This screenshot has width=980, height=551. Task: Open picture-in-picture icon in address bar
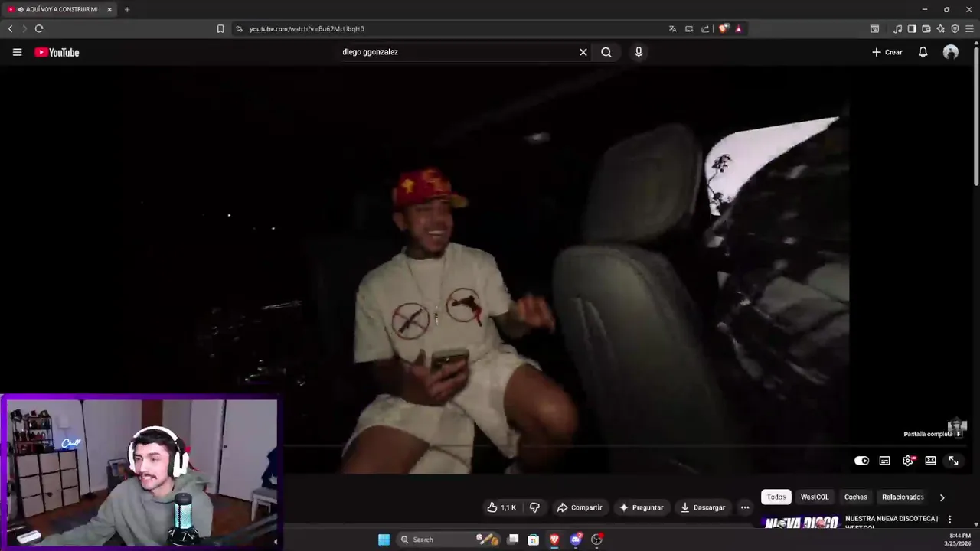[689, 28]
